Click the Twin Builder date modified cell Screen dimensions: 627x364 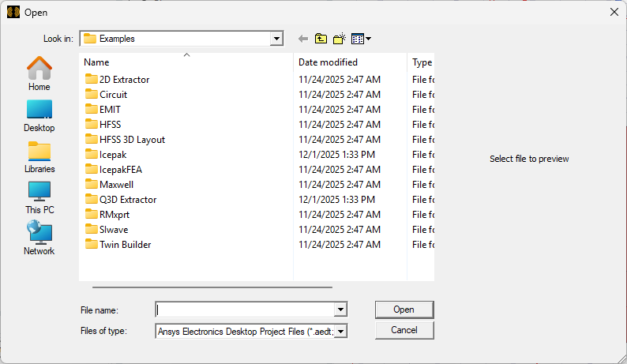[x=340, y=245]
